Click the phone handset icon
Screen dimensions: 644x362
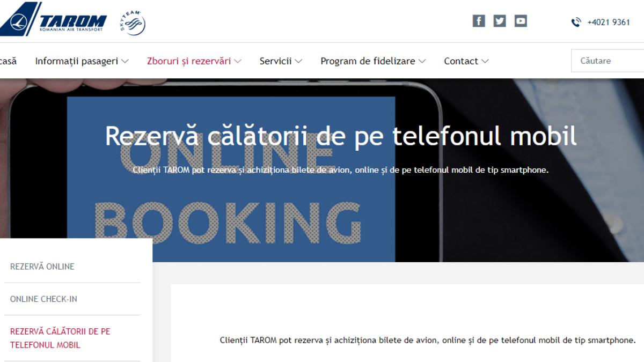coord(576,23)
